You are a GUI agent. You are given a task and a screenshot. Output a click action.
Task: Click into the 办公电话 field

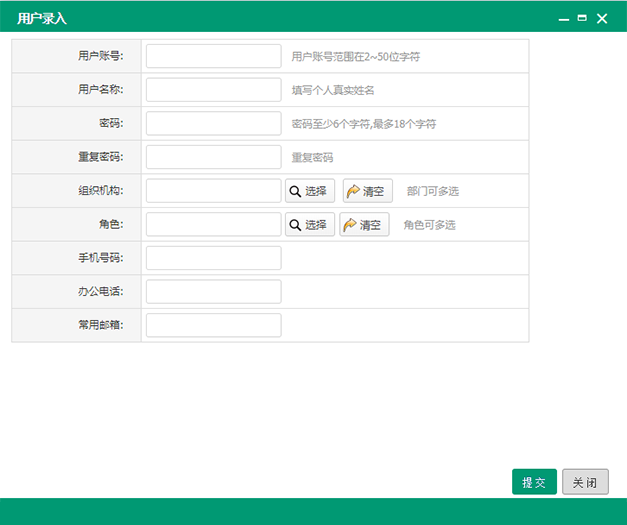[213, 292]
